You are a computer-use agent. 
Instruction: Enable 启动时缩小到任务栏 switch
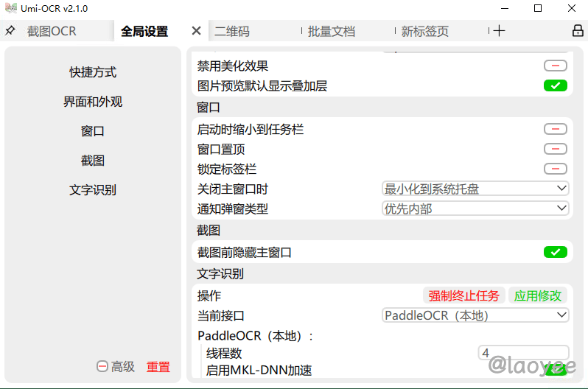(x=555, y=129)
